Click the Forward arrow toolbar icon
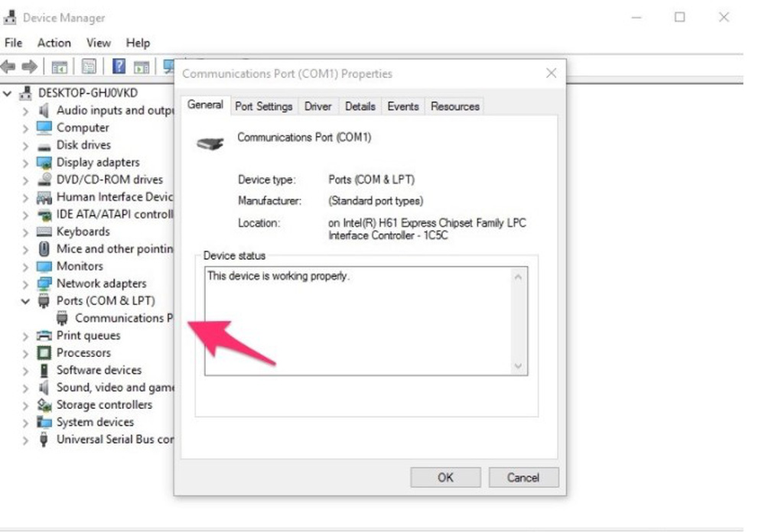Image resolution: width=765 pixels, height=532 pixels. [x=30, y=66]
